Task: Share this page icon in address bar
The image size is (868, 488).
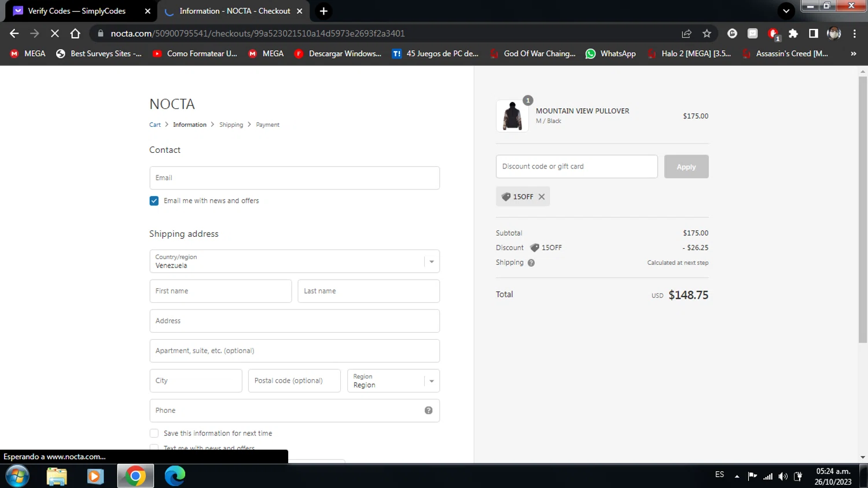Action: tap(686, 34)
